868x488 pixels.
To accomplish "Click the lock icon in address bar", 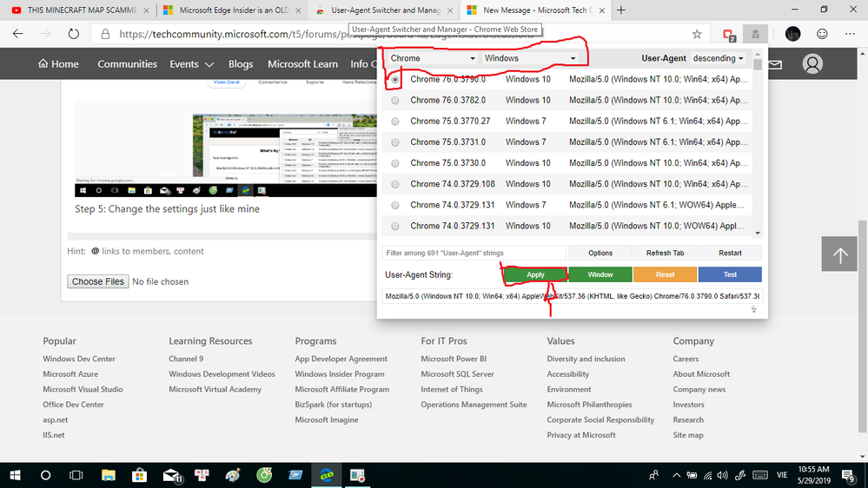I will [105, 35].
